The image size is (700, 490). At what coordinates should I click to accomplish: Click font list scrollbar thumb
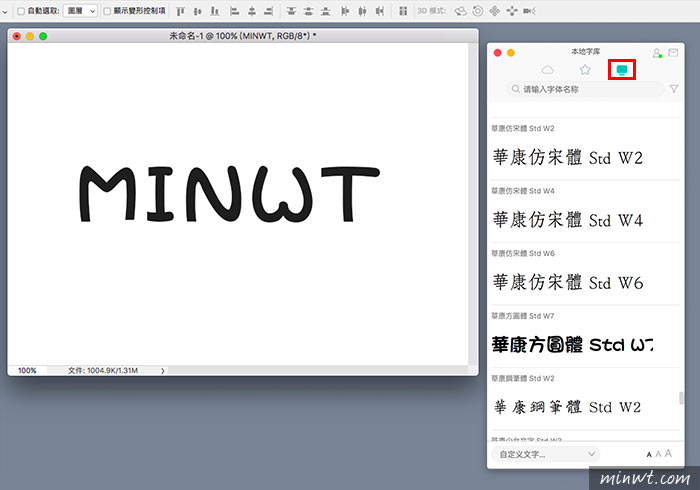680,398
